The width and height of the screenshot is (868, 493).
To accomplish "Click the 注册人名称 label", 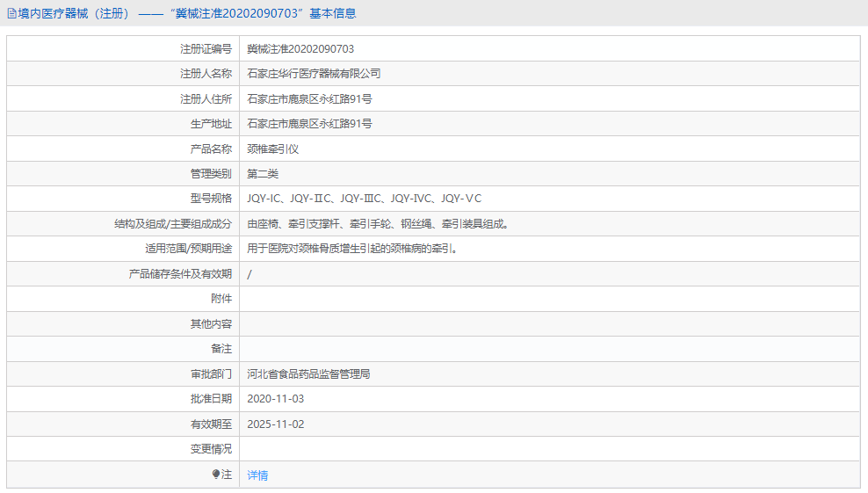I will click(206, 74).
